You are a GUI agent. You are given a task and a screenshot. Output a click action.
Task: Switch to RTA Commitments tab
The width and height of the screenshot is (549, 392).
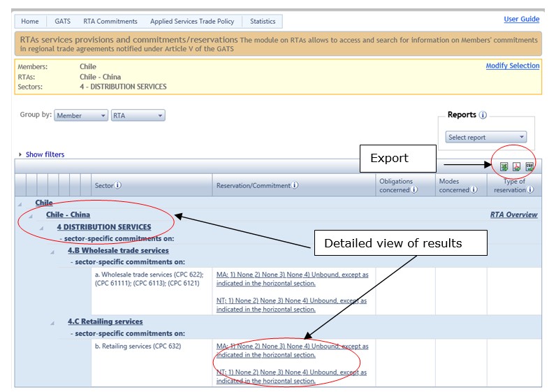click(x=110, y=22)
